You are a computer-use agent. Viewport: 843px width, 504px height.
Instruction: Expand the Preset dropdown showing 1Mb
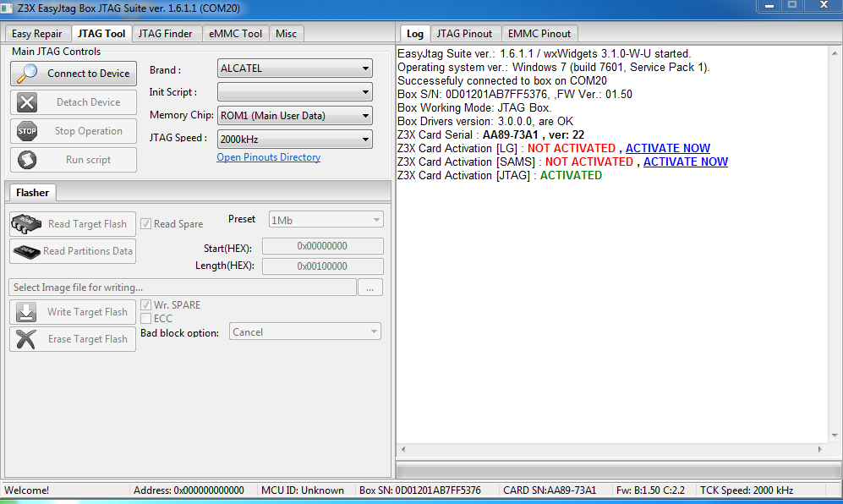326,220
